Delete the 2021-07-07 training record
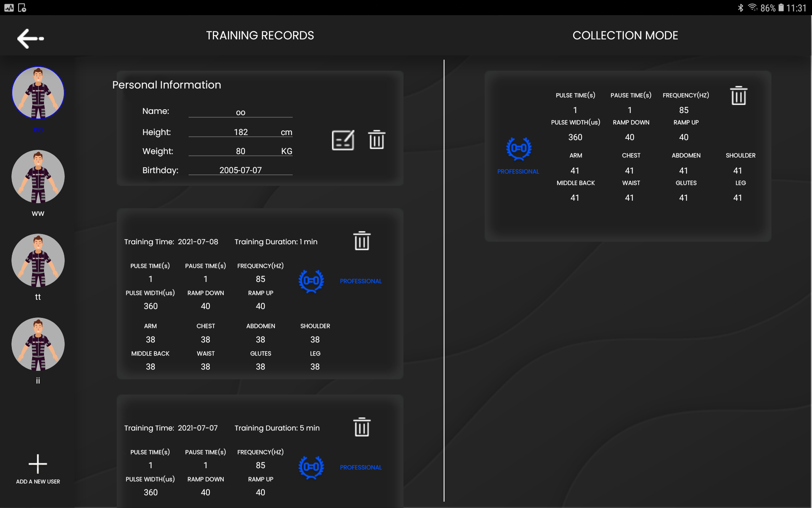The width and height of the screenshot is (812, 508). click(362, 427)
